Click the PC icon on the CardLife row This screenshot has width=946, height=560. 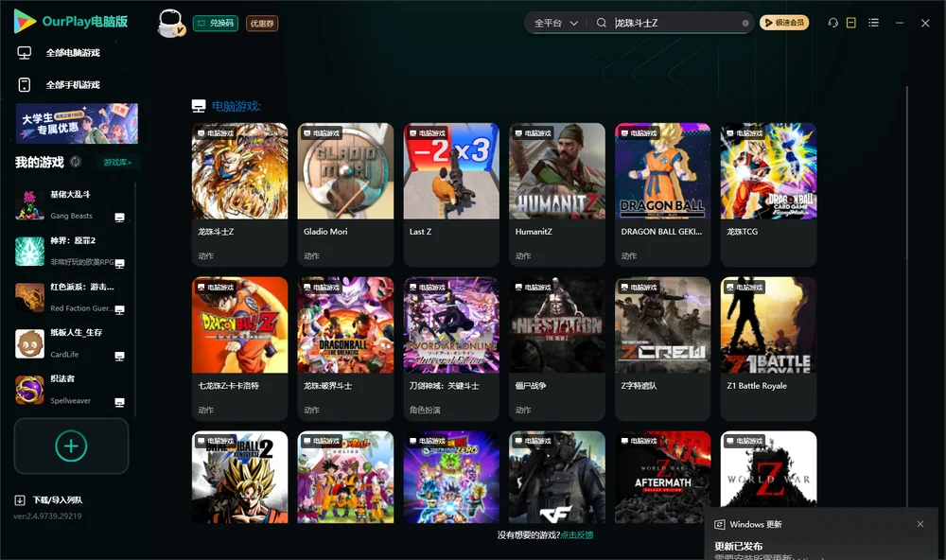(x=119, y=356)
